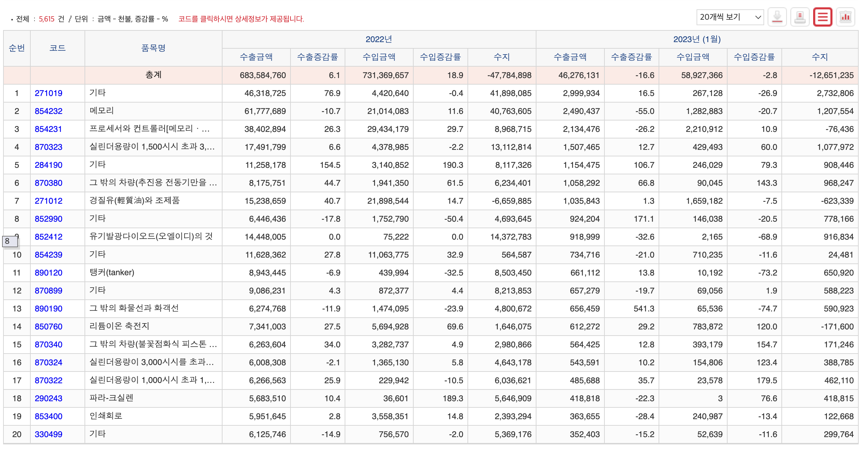Image resolution: width=868 pixels, height=453 pixels.
Task: Open code link 850760
Action: coord(48,327)
